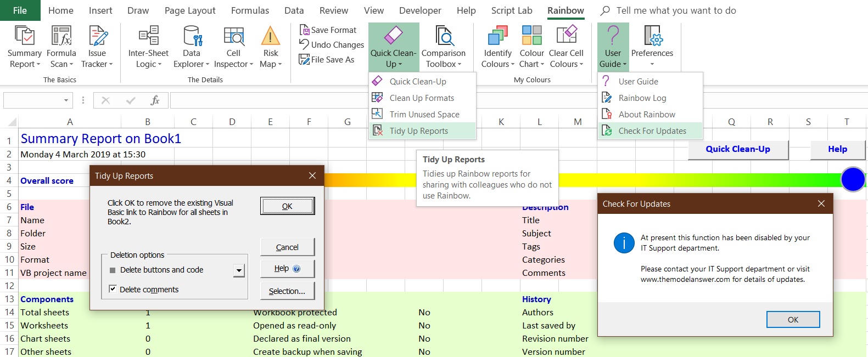The image size is (868, 357).
Task: Open the Quick Clean-Up ribbon button
Action: click(394, 47)
